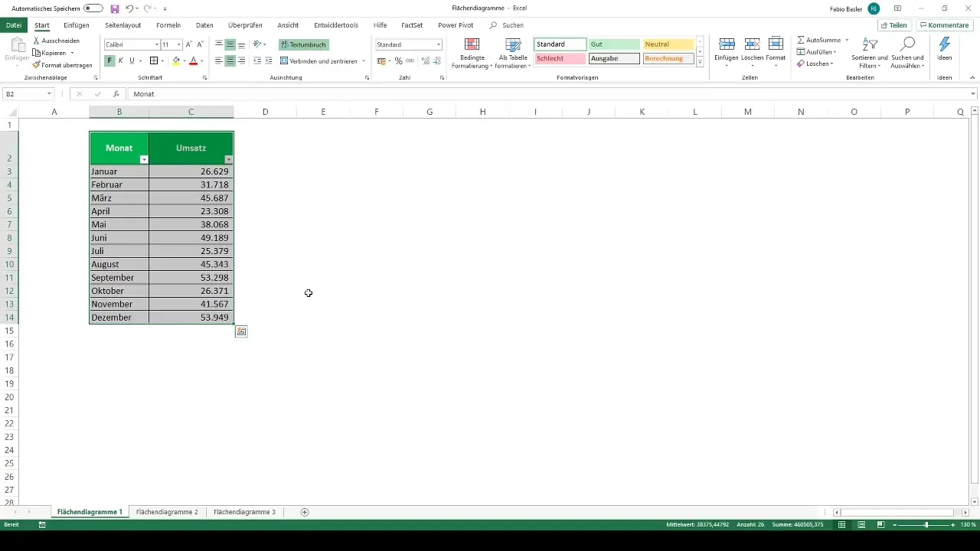This screenshot has width=980, height=551.
Task: Switch to page layout view in status bar
Action: 861,525
